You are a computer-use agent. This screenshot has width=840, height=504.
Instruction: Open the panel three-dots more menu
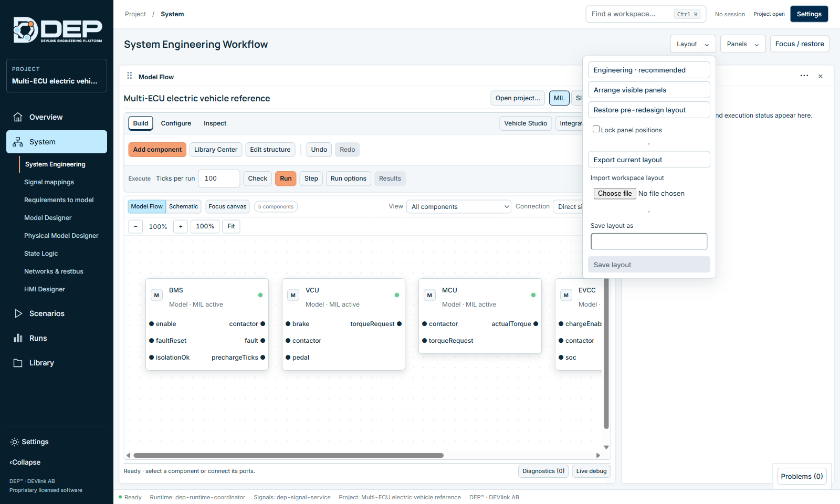click(x=804, y=76)
